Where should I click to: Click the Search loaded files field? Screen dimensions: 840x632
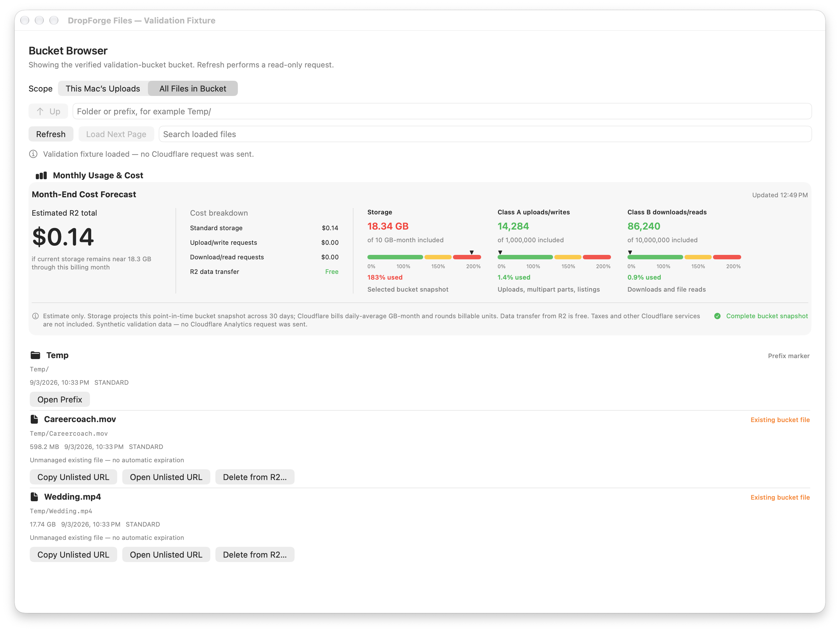coord(485,134)
